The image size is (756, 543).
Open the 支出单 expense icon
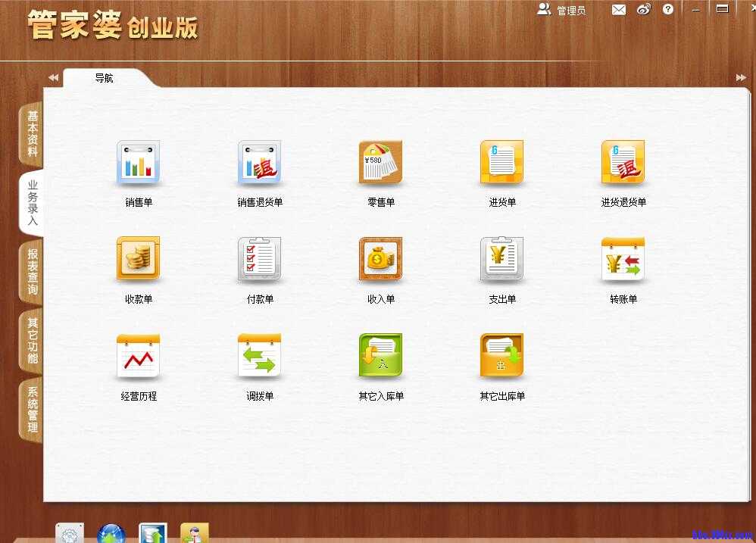point(501,259)
